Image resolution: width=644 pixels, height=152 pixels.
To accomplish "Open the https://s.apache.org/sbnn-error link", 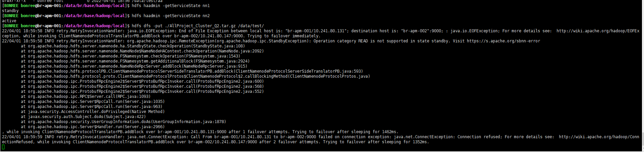I will [503, 41].
